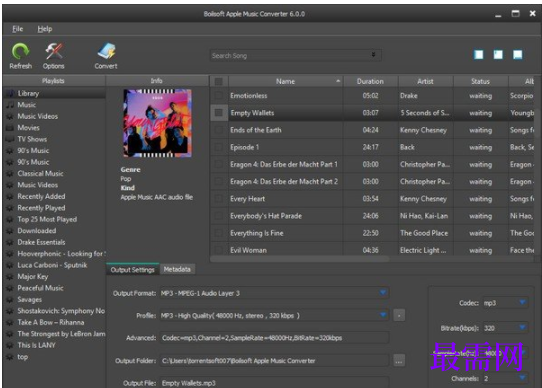542x388 pixels.
Task: Check the box for Every Heart
Action: point(218,198)
